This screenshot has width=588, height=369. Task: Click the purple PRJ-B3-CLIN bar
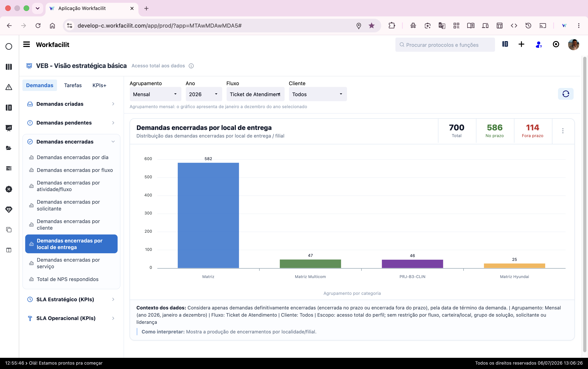click(412, 264)
